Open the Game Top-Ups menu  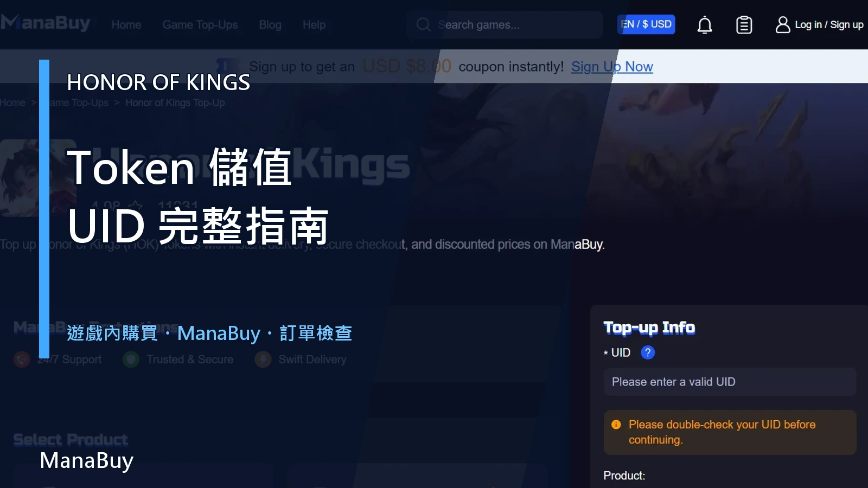pos(200,25)
